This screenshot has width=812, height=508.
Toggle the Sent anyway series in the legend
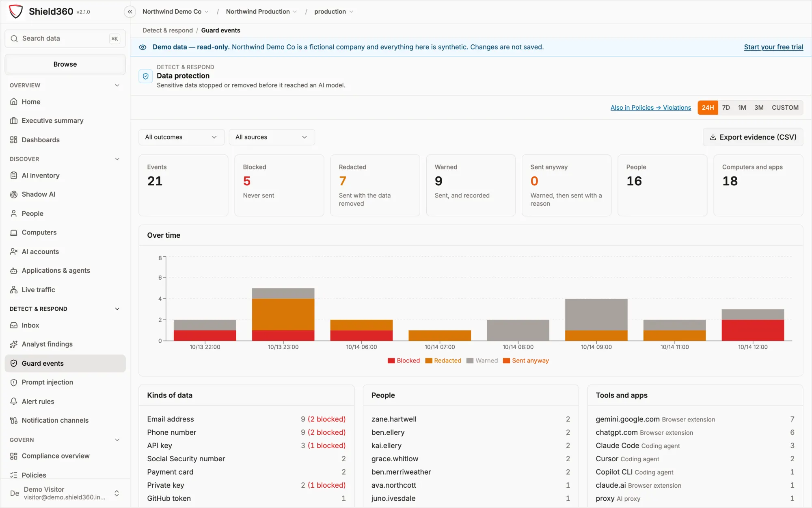[x=526, y=360]
